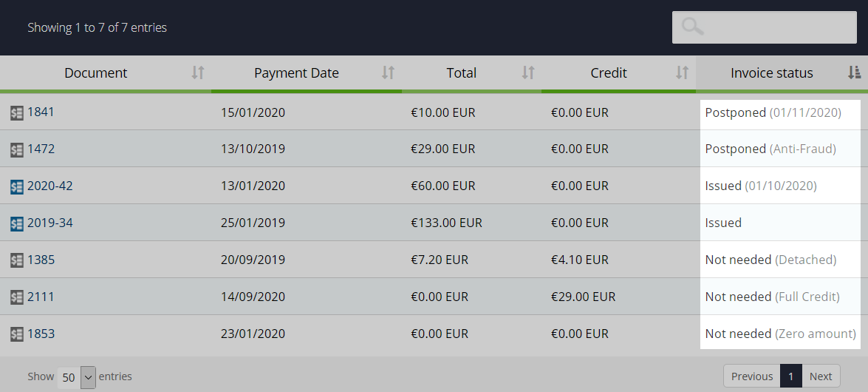
Task: Select page 1 in pagination
Action: tap(790, 376)
